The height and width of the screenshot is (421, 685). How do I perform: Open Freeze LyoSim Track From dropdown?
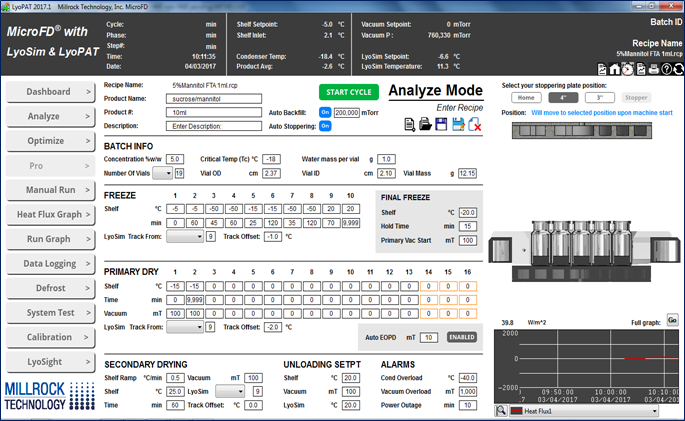[x=185, y=236]
